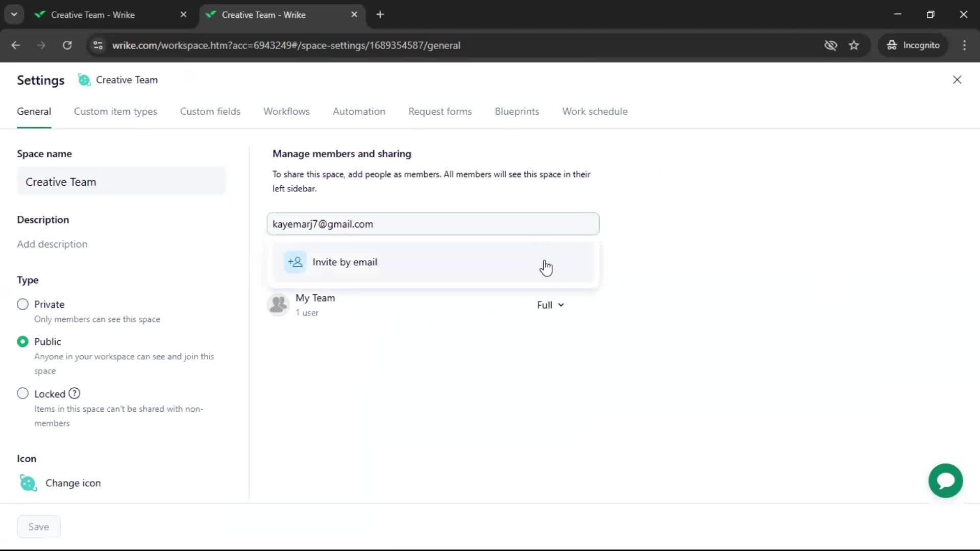Close the Settings panel with X
Viewport: 980px width, 551px height.
pos(957,80)
